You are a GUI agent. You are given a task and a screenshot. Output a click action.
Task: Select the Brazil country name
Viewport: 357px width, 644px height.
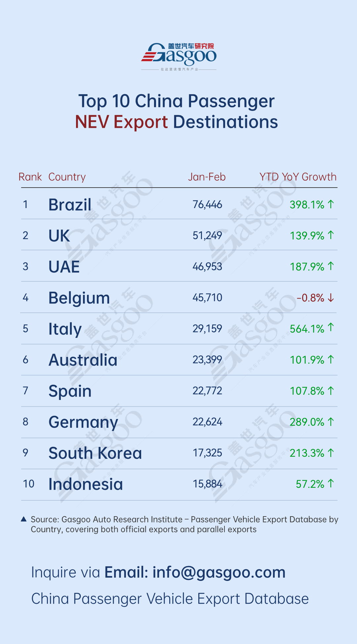click(70, 205)
